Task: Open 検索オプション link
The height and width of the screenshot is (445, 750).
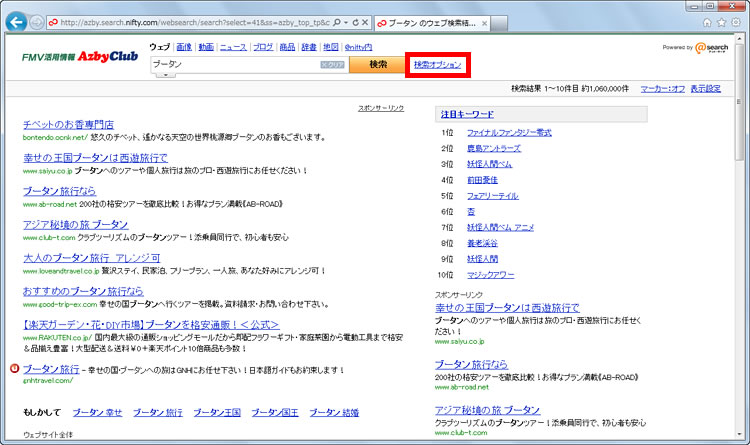Action: 438,65
